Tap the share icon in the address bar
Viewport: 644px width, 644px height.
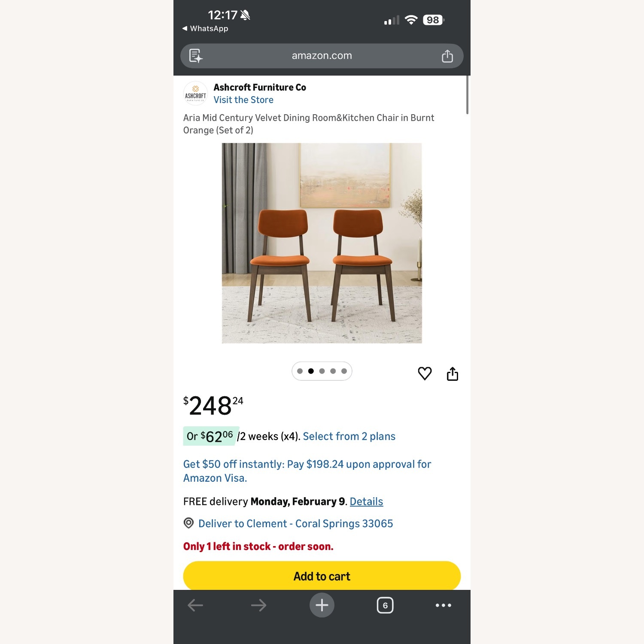point(447,56)
